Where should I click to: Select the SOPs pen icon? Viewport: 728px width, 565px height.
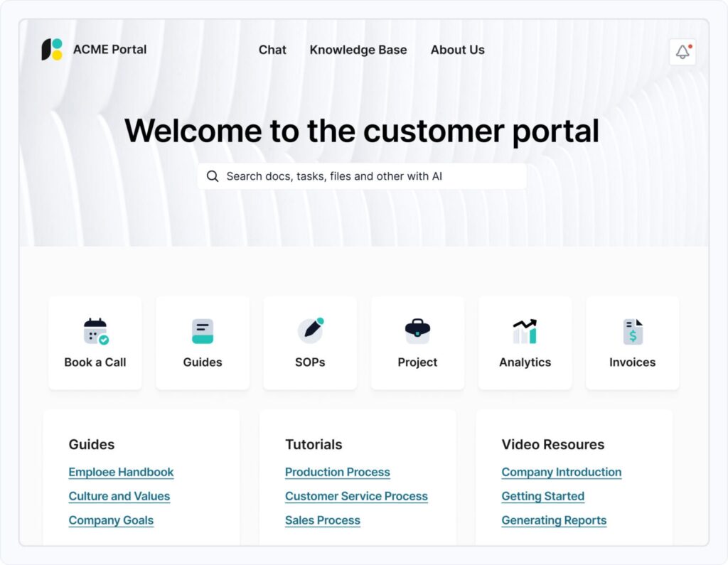310,331
